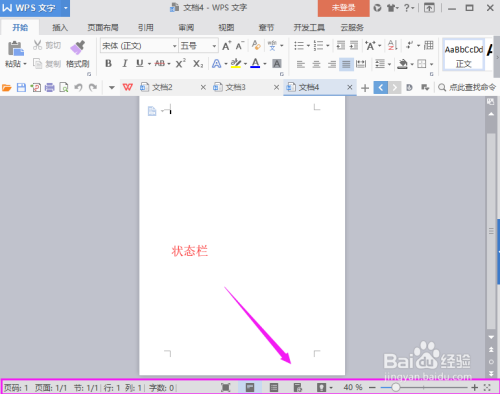The image size is (500, 394).
Task: Switch to outline view in status bar
Action: pyautogui.click(x=274, y=387)
